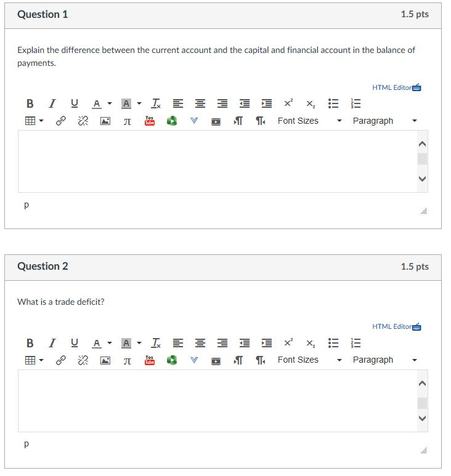The image size is (451, 476).
Task: Open text color dropdown arrow in Question 1
Action: (110, 103)
